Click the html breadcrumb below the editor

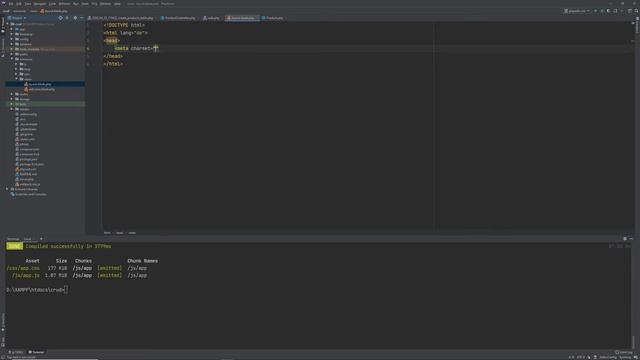pyautogui.click(x=107, y=233)
